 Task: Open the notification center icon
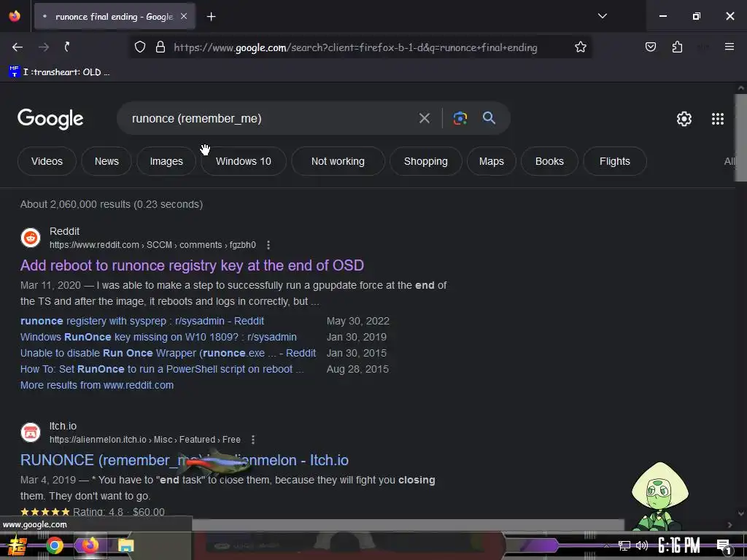click(x=724, y=547)
